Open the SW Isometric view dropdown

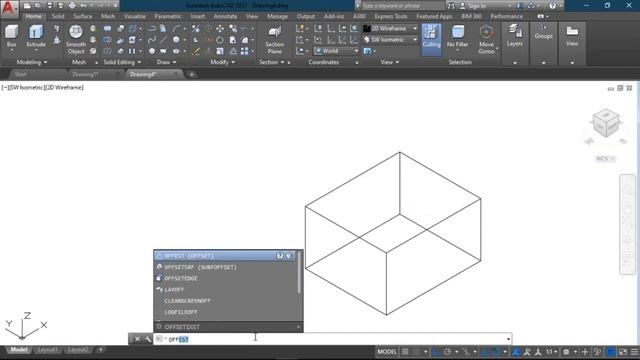point(391,40)
